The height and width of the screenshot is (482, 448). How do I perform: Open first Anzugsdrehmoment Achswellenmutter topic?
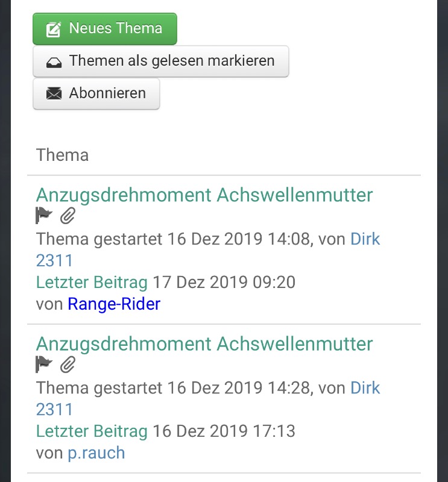(204, 195)
